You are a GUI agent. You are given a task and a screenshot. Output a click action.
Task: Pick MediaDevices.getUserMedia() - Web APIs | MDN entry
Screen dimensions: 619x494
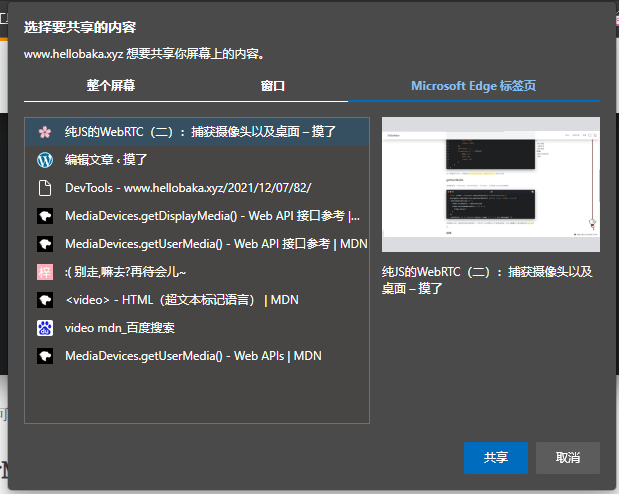click(x=197, y=356)
